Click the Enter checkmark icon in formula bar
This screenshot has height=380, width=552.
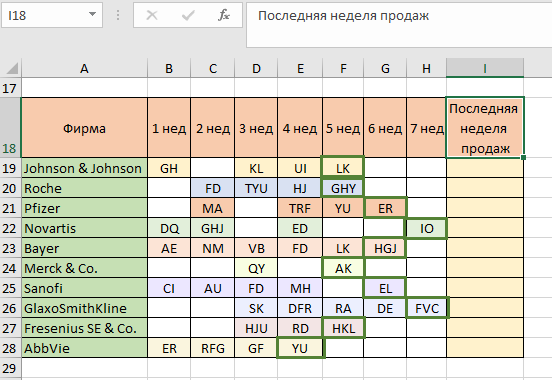188,15
